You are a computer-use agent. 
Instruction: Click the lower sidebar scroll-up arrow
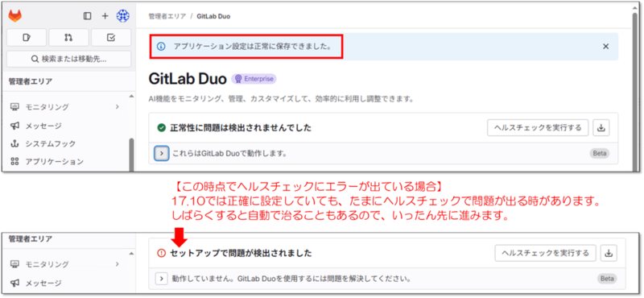(131, 253)
